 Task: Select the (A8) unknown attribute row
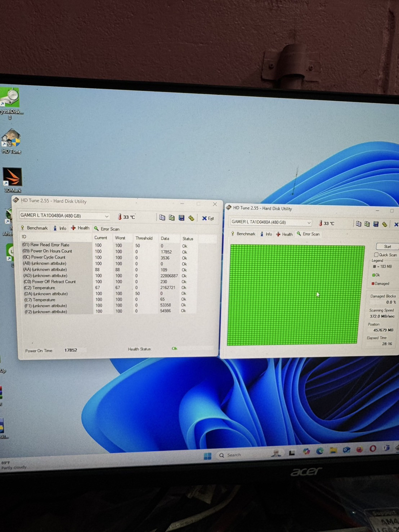point(109,264)
